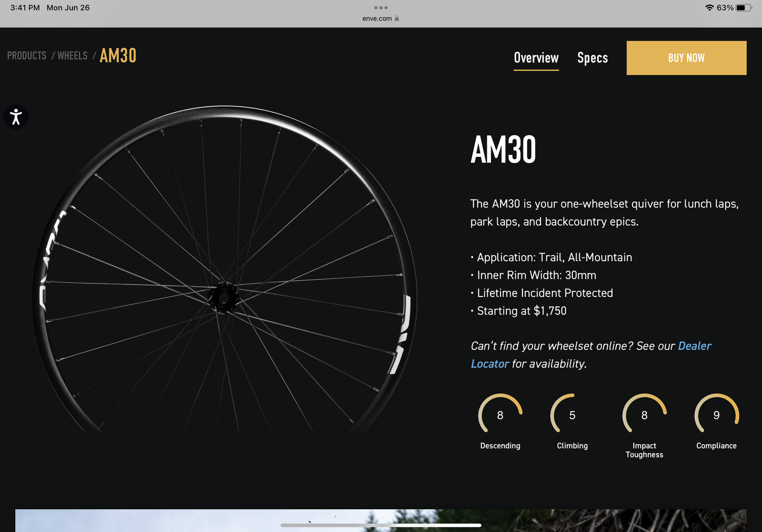Go to the PRODUCTS breadcrumb

[27, 56]
